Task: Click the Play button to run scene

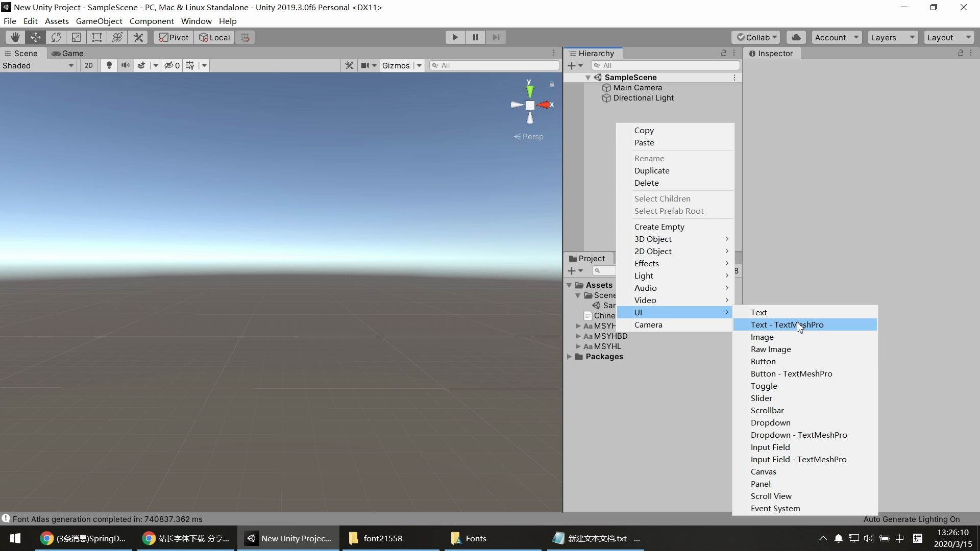Action: (x=454, y=37)
